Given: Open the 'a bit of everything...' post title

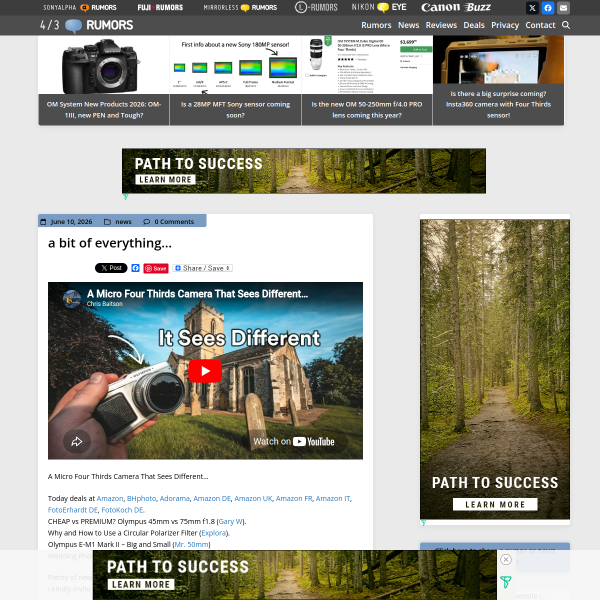Looking at the screenshot, I should pyautogui.click(x=110, y=243).
